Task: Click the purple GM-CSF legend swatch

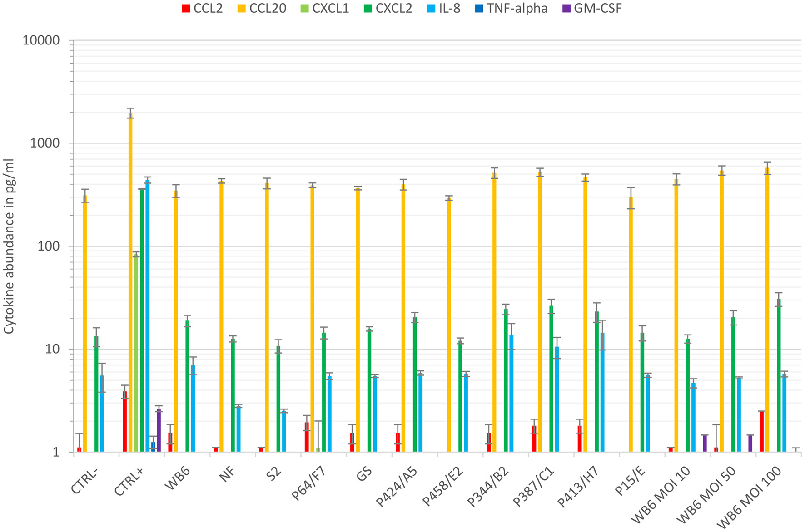Action: pyautogui.click(x=566, y=9)
